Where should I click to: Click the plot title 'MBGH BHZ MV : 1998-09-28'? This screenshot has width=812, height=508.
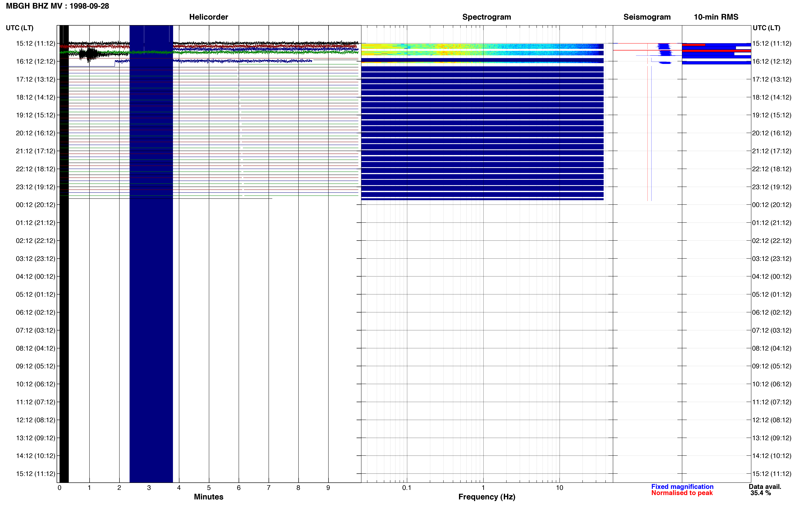tap(57, 6)
